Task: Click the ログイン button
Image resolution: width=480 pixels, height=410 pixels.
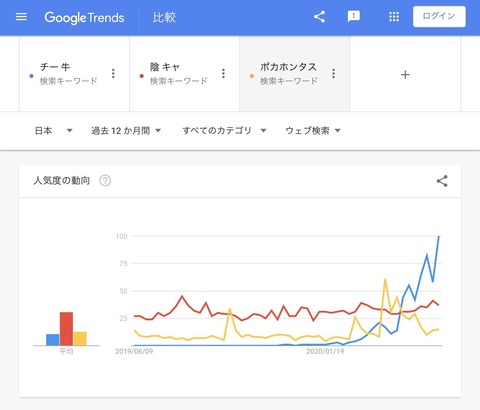Action: pos(439,16)
